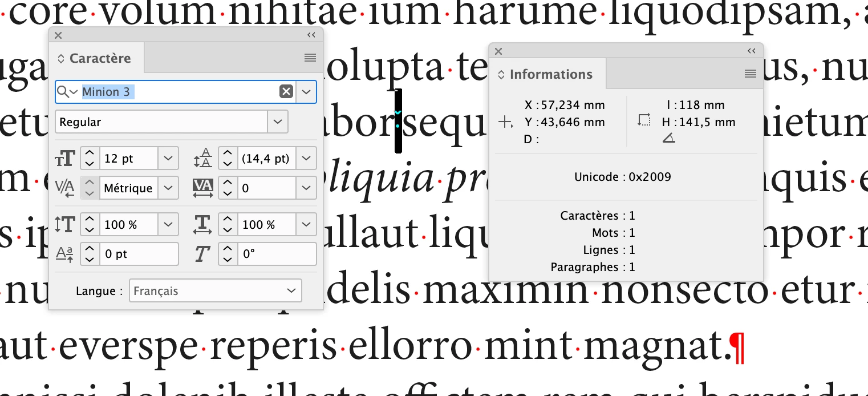The width and height of the screenshot is (868, 396).
Task: Open the Caractère panel flyout menu
Action: pyautogui.click(x=310, y=58)
